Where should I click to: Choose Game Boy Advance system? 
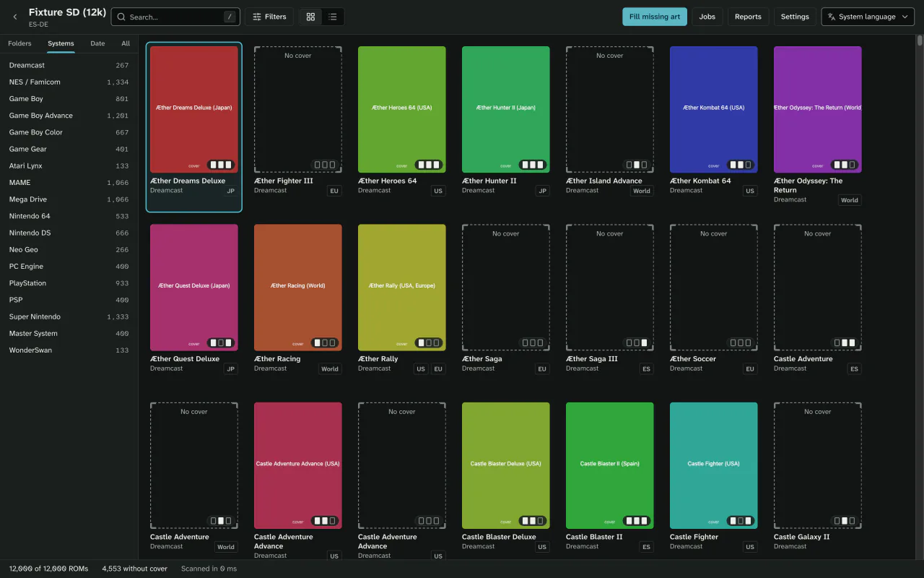[69, 116]
